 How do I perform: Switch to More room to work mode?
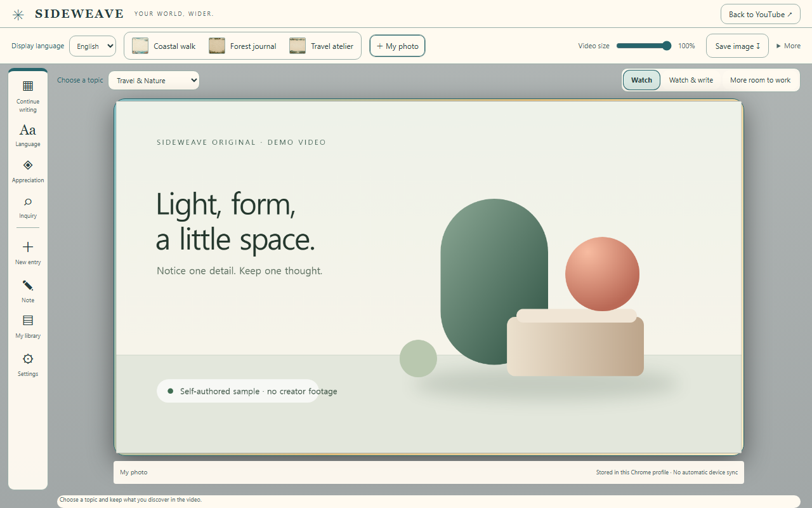(x=760, y=80)
